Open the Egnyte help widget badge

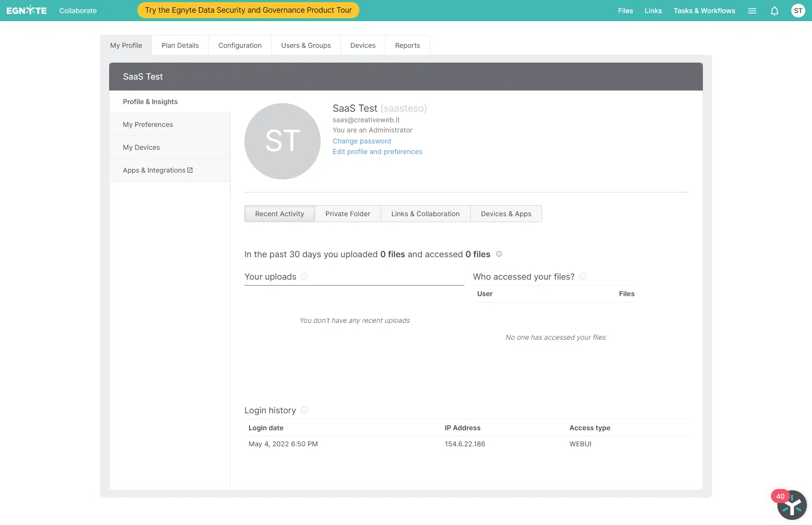[791, 505]
